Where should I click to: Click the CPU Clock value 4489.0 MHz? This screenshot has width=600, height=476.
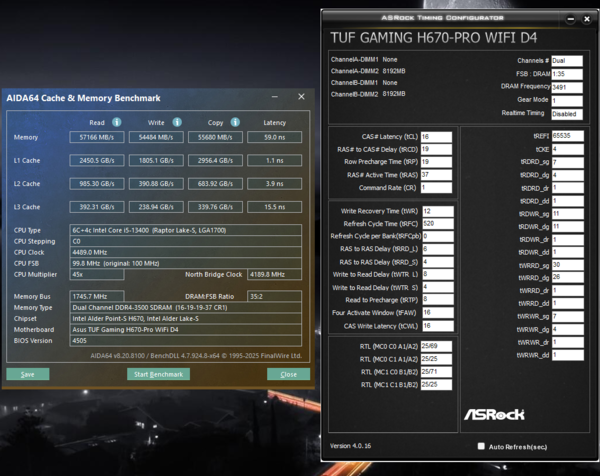point(186,252)
